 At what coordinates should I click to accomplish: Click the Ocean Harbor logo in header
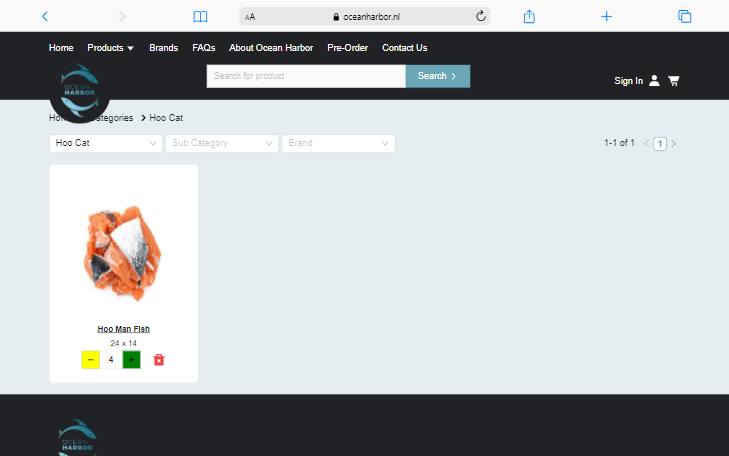click(x=80, y=92)
